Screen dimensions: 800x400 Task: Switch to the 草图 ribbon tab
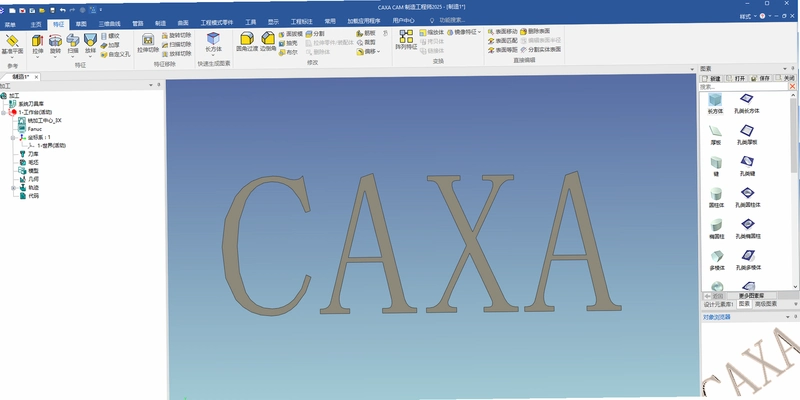click(x=81, y=23)
